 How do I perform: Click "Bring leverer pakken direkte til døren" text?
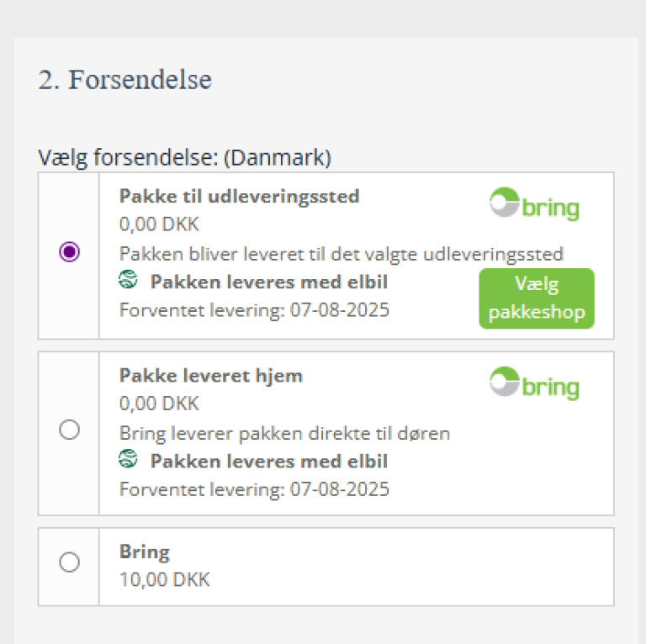(284, 434)
